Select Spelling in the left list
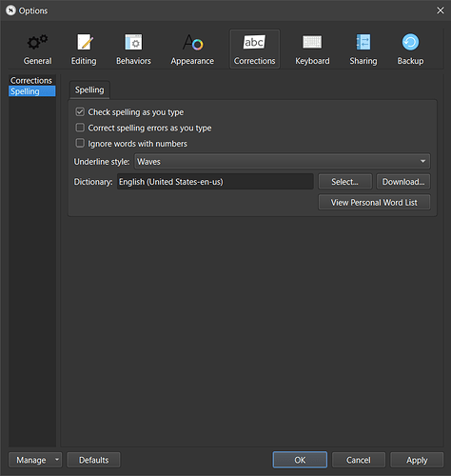The image size is (451, 476). coord(31,91)
